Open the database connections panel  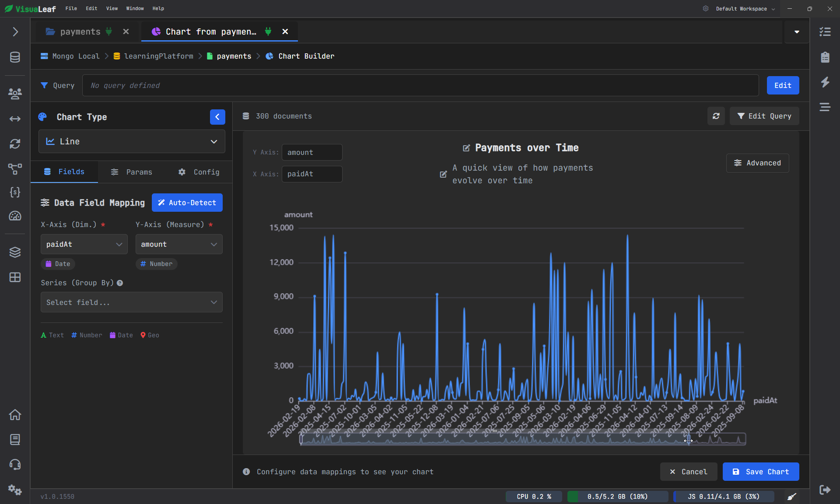pos(15,56)
